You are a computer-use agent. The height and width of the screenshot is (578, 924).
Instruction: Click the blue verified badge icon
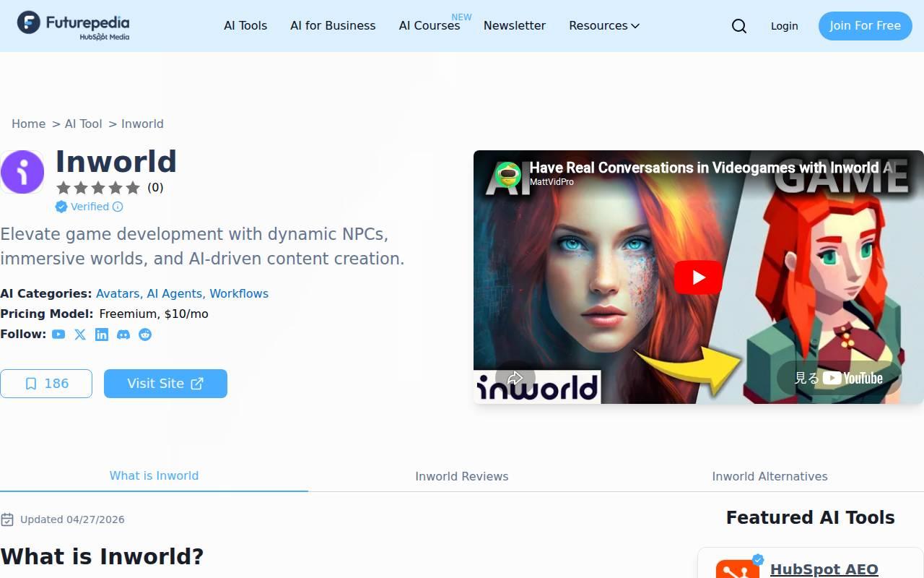coord(61,207)
